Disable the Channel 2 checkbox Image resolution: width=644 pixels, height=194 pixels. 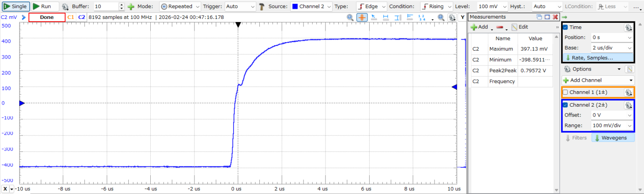point(565,105)
